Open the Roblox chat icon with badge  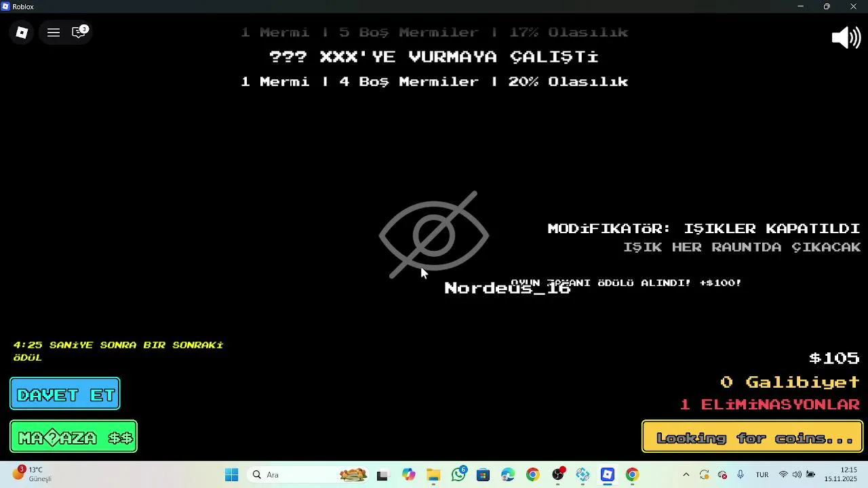(x=79, y=32)
